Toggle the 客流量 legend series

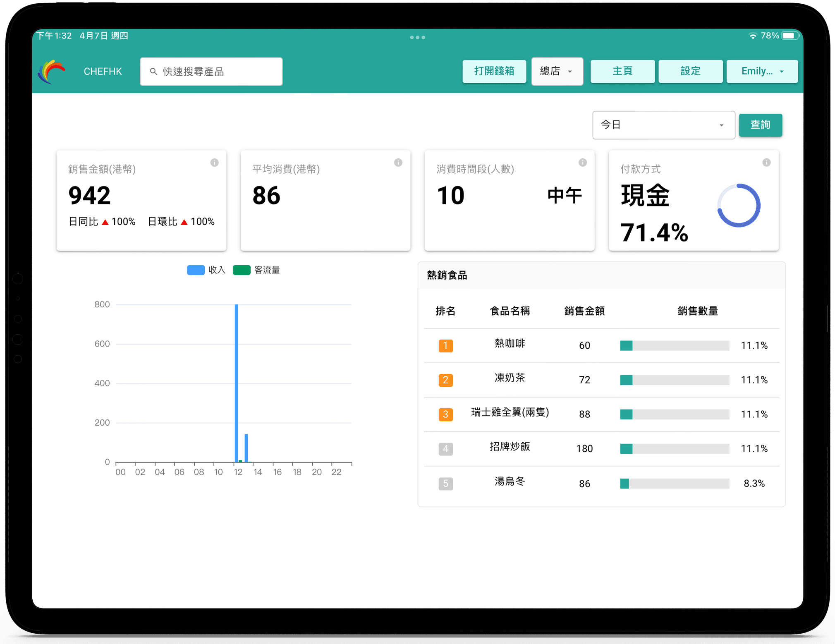pyautogui.click(x=256, y=270)
